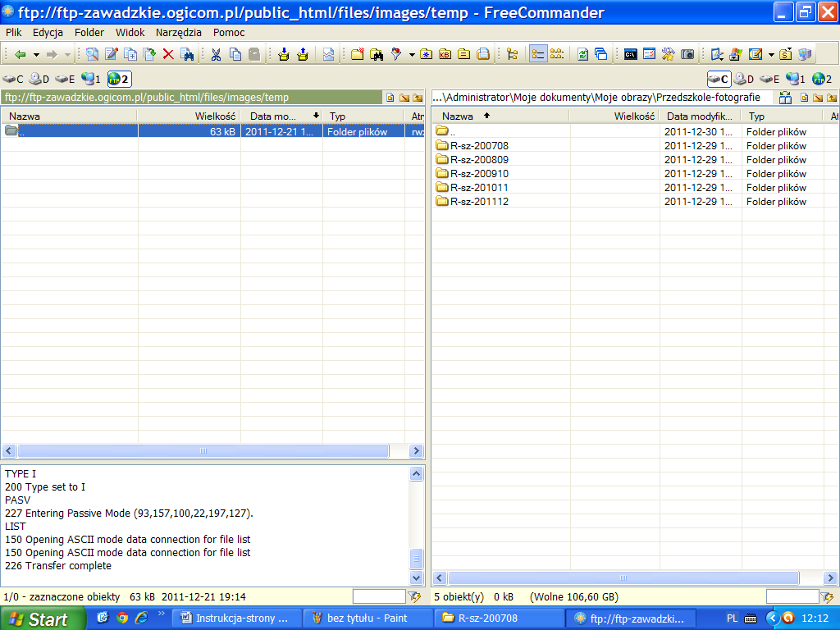840x630 pixels.
Task: Open the Plik menu
Action: click(14, 32)
